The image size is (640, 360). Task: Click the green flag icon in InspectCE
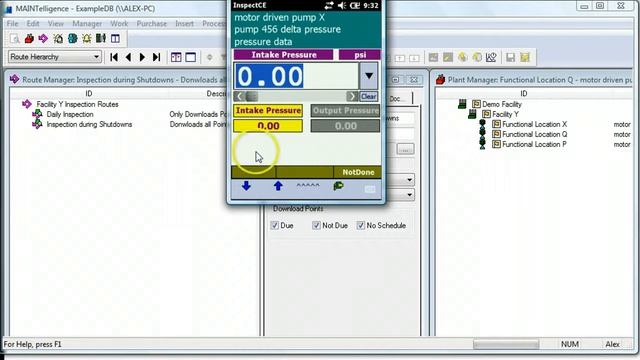click(338, 186)
